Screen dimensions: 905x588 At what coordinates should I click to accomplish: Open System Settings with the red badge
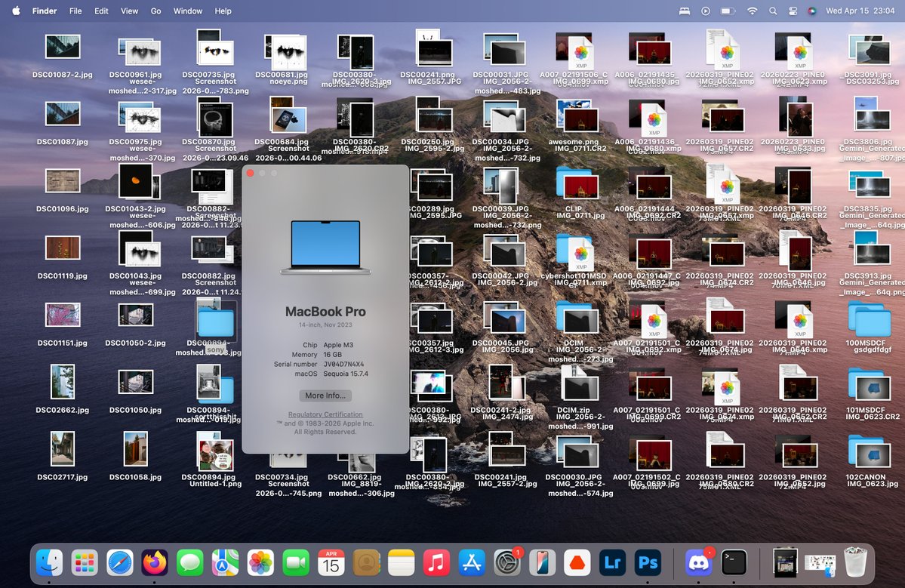(x=506, y=562)
